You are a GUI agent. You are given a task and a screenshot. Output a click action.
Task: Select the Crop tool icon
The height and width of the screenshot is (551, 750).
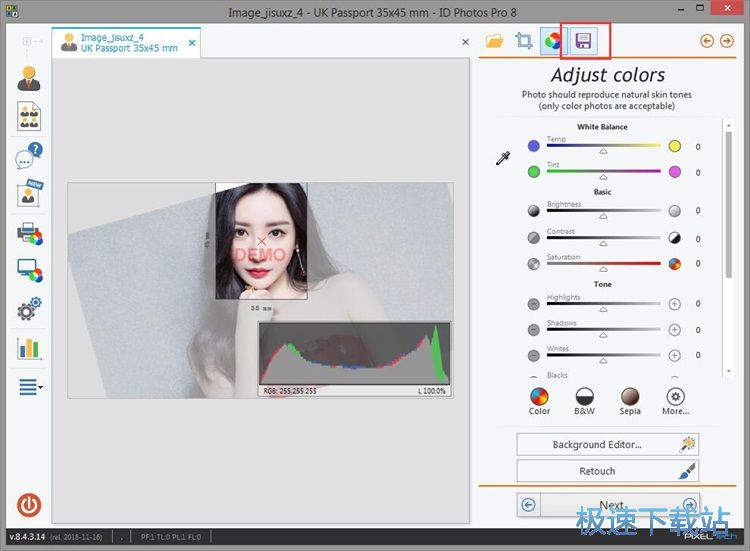tap(524, 41)
